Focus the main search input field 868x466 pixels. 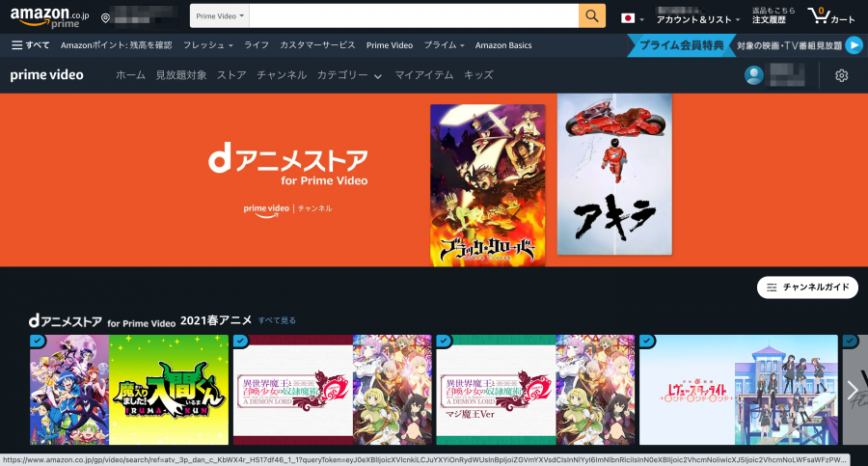tap(414, 16)
